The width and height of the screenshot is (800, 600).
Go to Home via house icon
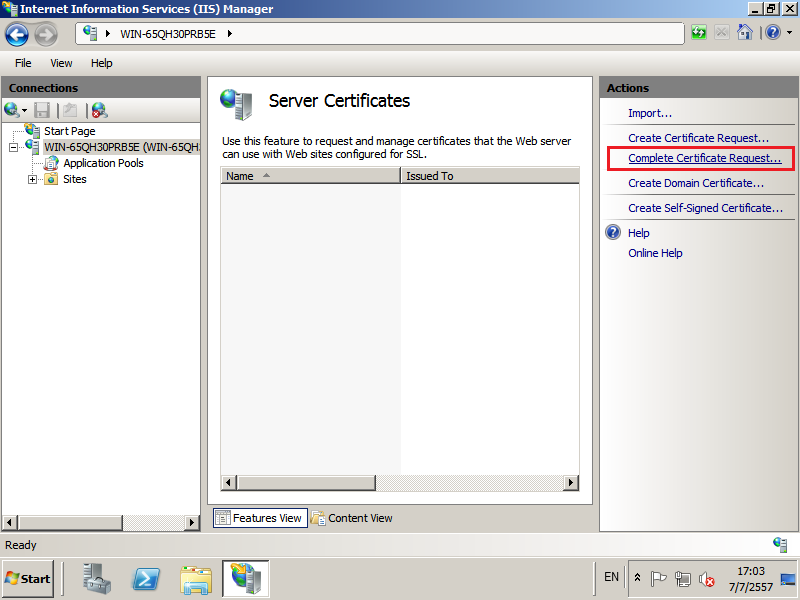point(744,33)
